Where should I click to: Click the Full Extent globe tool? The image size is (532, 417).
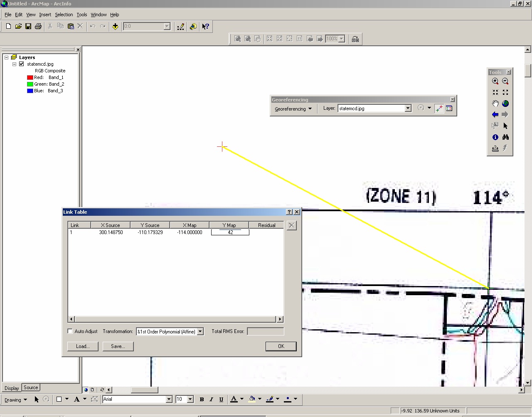tap(505, 104)
